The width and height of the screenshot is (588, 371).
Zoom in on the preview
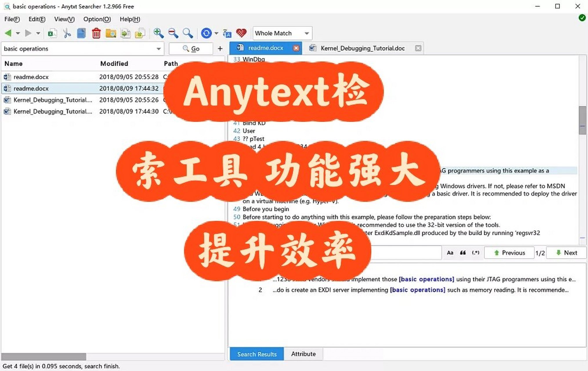click(158, 33)
